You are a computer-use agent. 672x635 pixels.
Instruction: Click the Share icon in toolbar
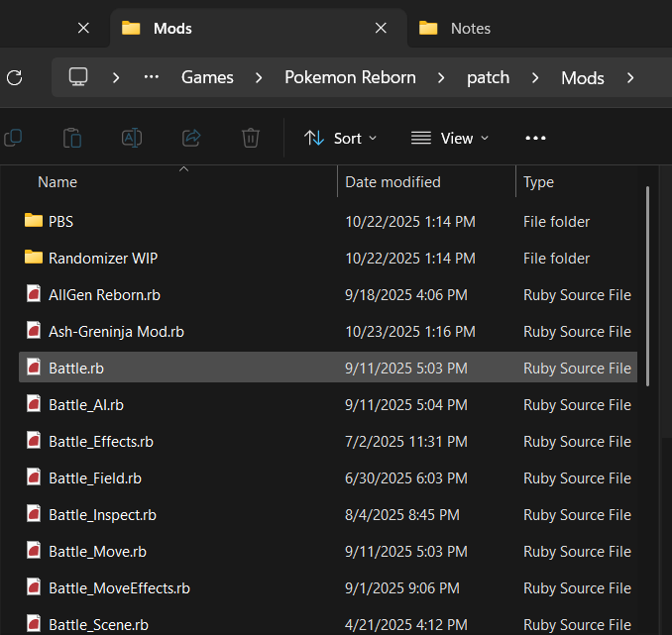(x=192, y=138)
